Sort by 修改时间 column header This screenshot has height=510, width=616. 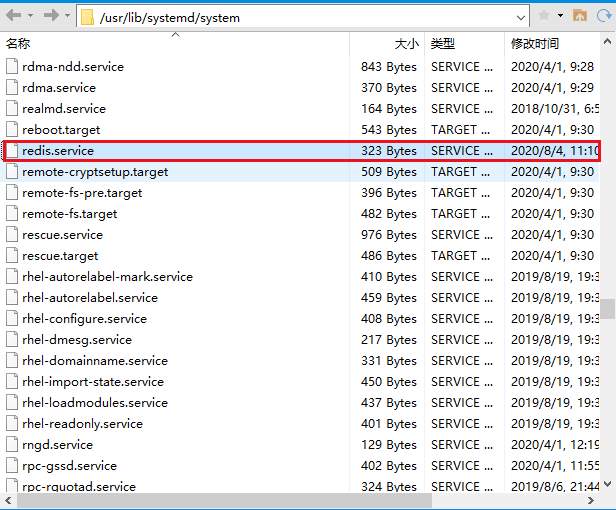(552, 44)
